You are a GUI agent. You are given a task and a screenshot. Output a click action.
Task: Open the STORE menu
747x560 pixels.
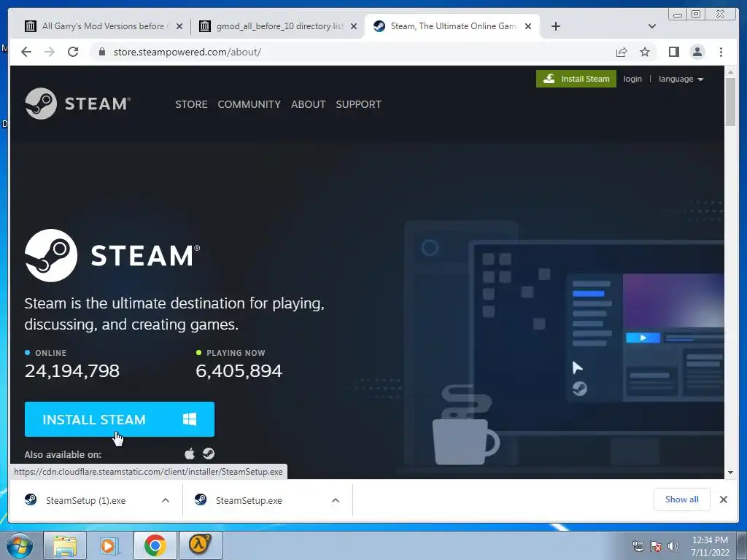[191, 104]
